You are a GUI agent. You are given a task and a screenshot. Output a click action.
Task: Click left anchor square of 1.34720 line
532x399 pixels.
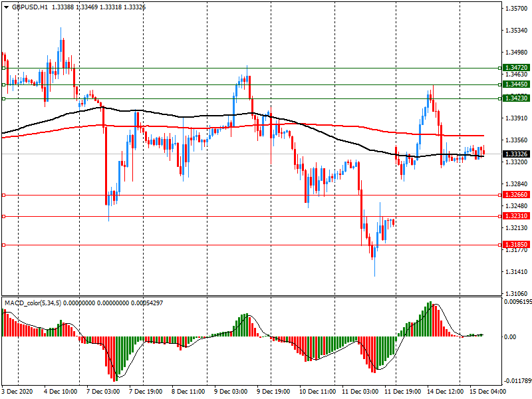click(3, 68)
